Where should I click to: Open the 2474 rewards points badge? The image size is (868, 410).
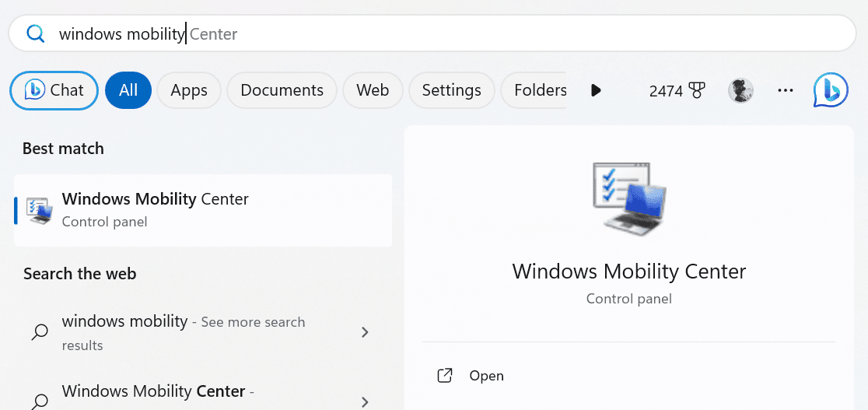click(x=677, y=90)
